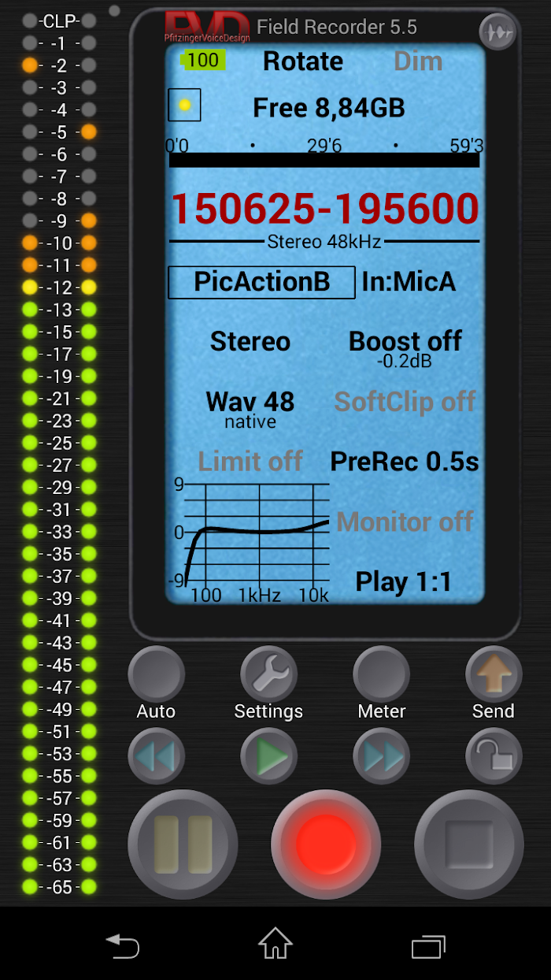Change the PreRec 0.5s duration
The height and width of the screenshot is (980, 551).
[x=405, y=462]
